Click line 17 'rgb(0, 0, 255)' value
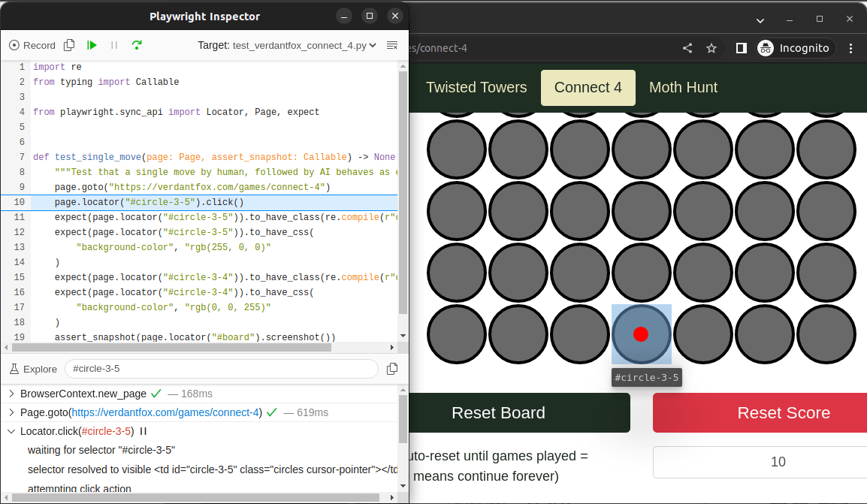The width and height of the screenshot is (867, 504). [228, 307]
